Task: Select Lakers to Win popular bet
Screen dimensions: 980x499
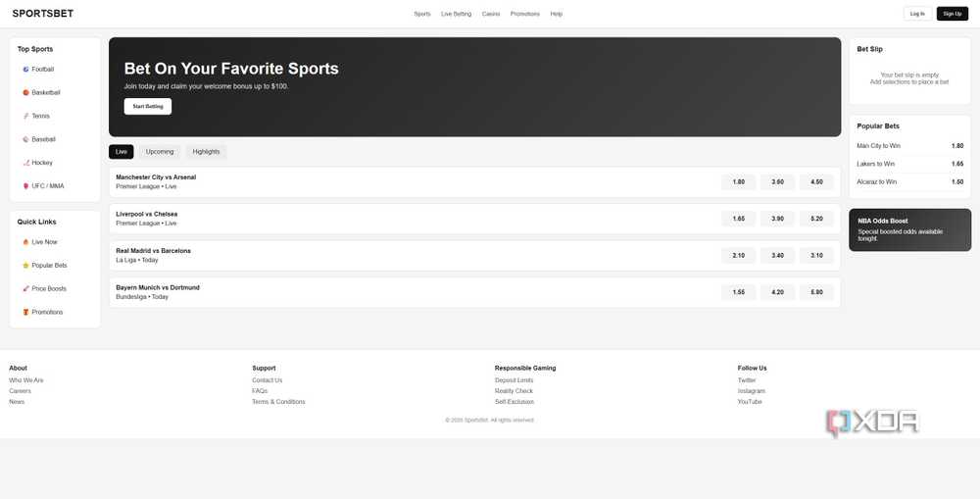Action: click(910, 164)
